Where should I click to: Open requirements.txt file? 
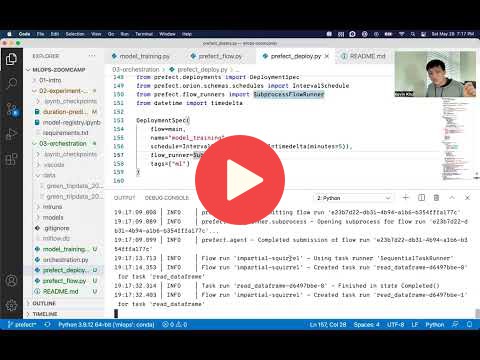pyautogui.click(x=66, y=133)
